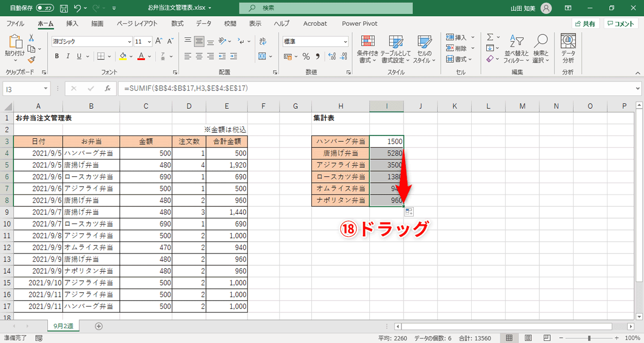Click the Insert Function fx button
Image resolution: width=644 pixels, height=343 pixels.
point(107,88)
